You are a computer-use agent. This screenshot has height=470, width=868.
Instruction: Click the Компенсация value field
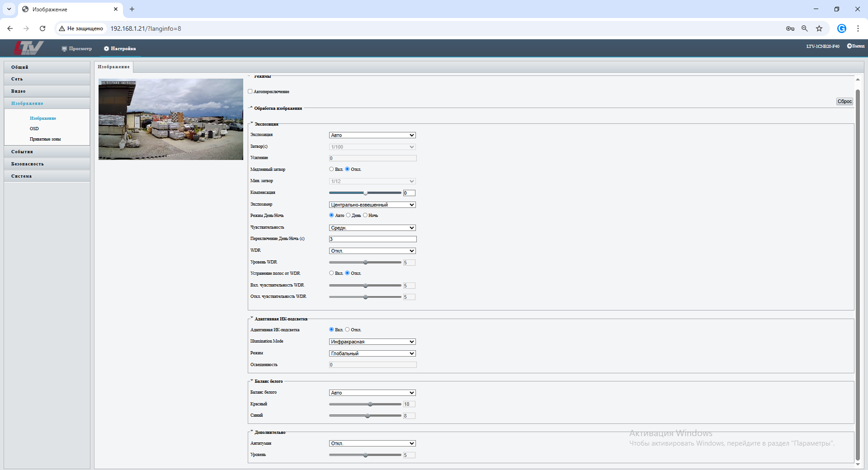point(409,193)
